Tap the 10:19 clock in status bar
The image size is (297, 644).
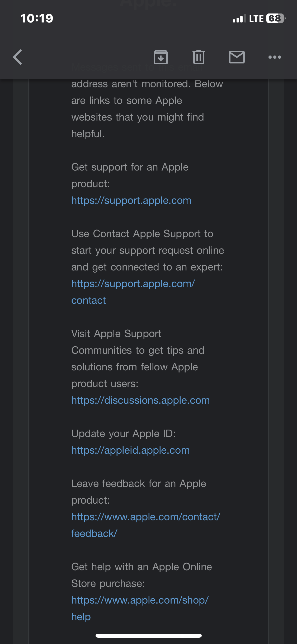click(37, 19)
